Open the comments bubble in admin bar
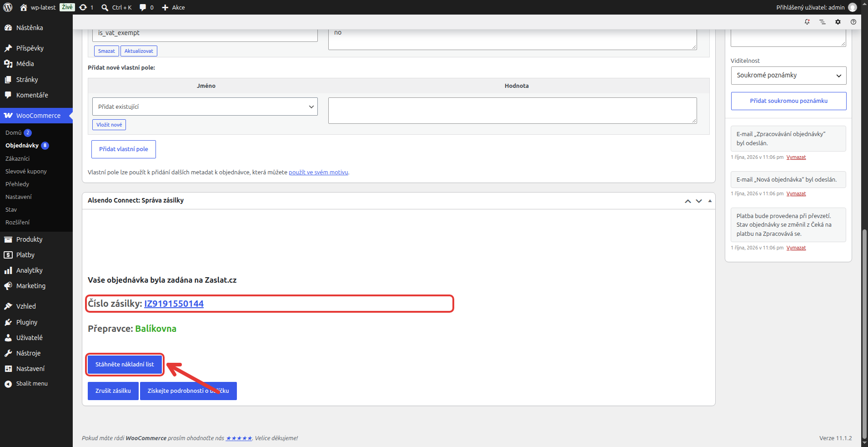Viewport: 868px width, 447px height. [143, 7]
